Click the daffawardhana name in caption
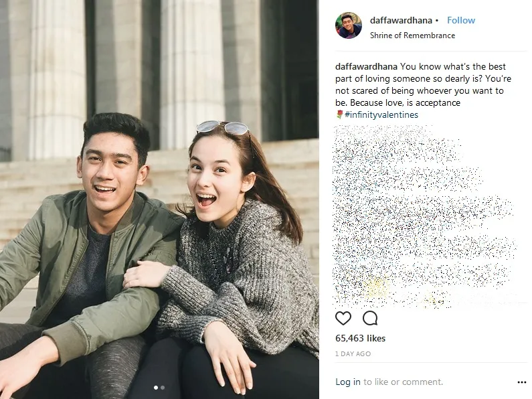 point(366,66)
